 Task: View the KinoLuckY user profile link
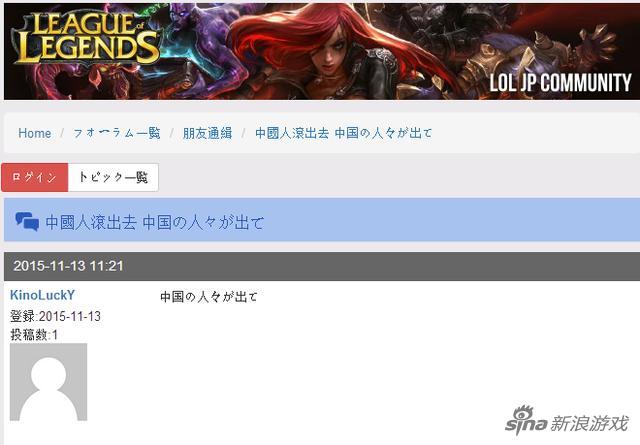[42, 295]
